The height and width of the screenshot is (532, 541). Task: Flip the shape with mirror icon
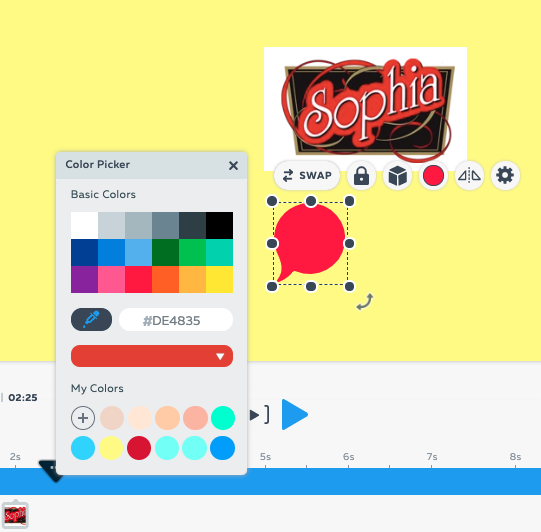click(469, 175)
